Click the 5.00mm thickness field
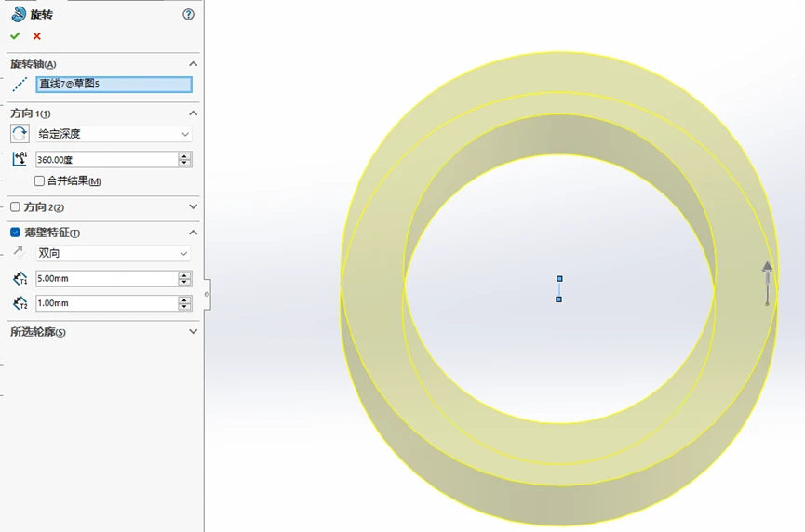The height and width of the screenshot is (532, 805). (106, 279)
